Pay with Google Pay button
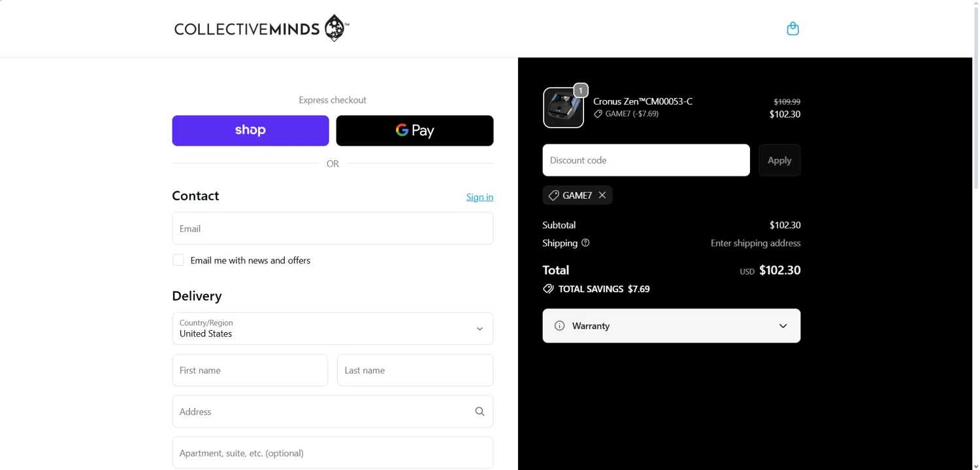This screenshot has height=470, width=980. coord(415,131)
